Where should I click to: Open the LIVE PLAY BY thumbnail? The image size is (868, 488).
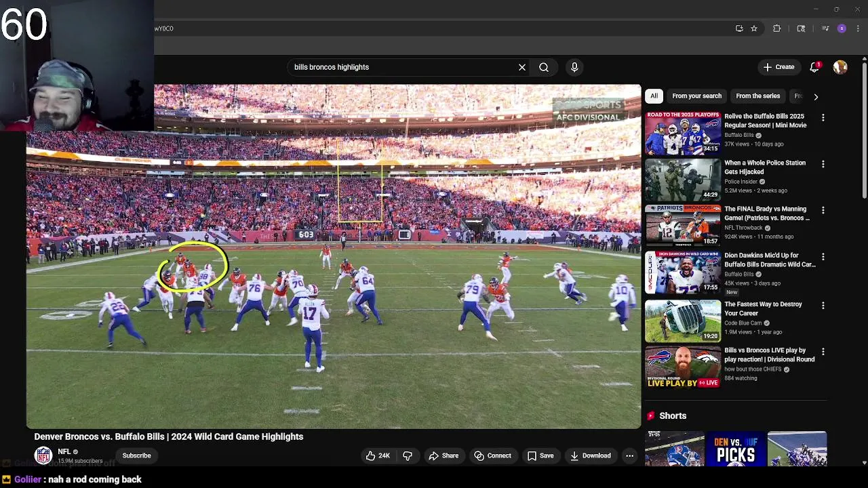coord(683,367)
